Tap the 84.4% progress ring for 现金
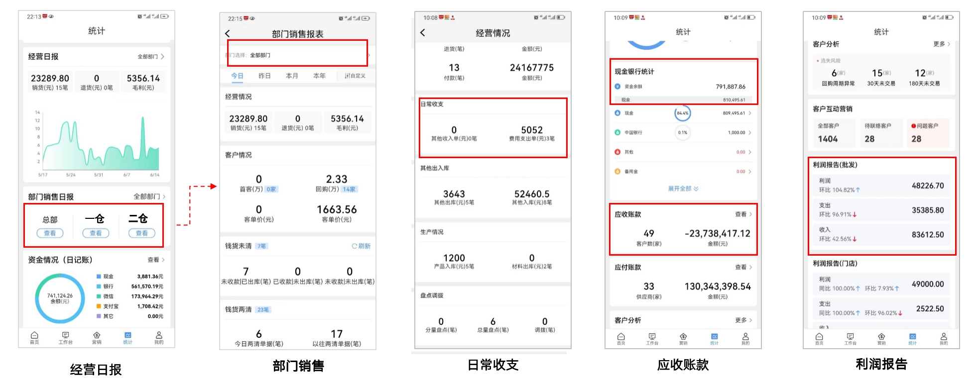The width and height of the screenshot is (980, 380). click(682, 113)
